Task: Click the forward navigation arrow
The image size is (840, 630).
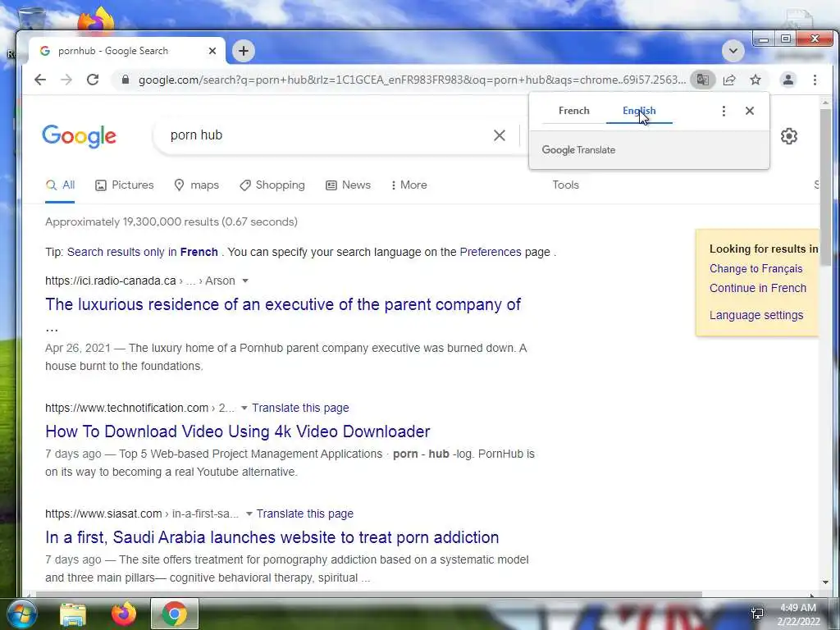Action: pyautogui.click(x=66, y=80)
